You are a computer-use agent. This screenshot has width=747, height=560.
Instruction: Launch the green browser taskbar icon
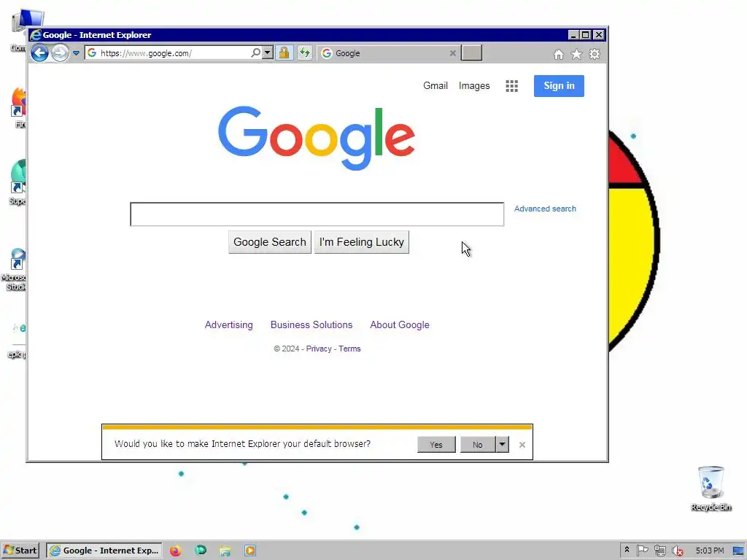pyautogui.click(x=201, y=551)
